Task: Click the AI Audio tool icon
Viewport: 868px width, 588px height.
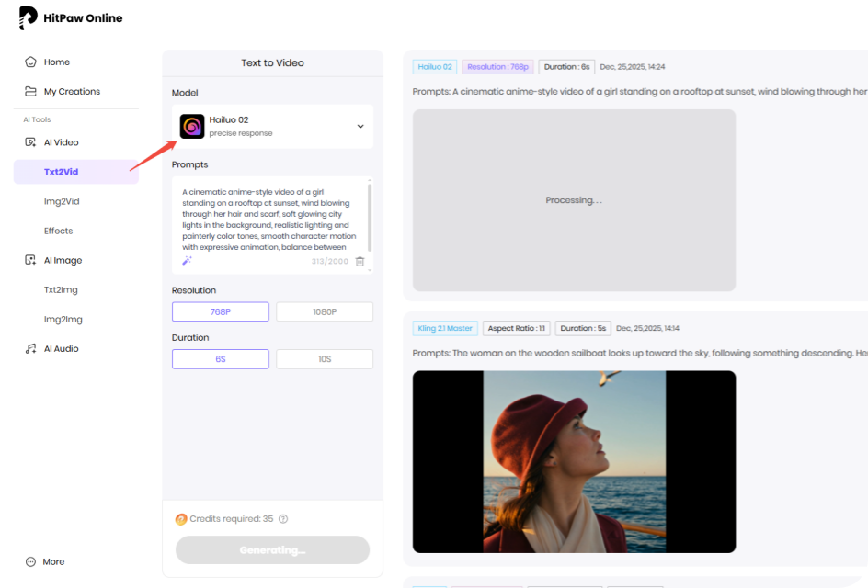Action: tap(32, 348)
